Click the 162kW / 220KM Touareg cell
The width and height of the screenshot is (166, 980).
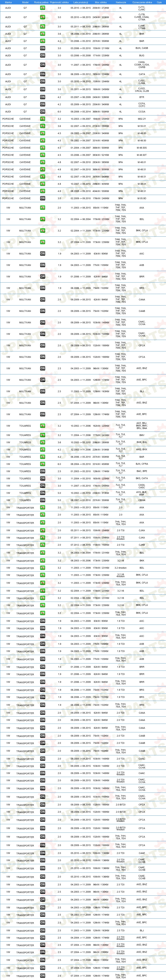pos(101,426)
